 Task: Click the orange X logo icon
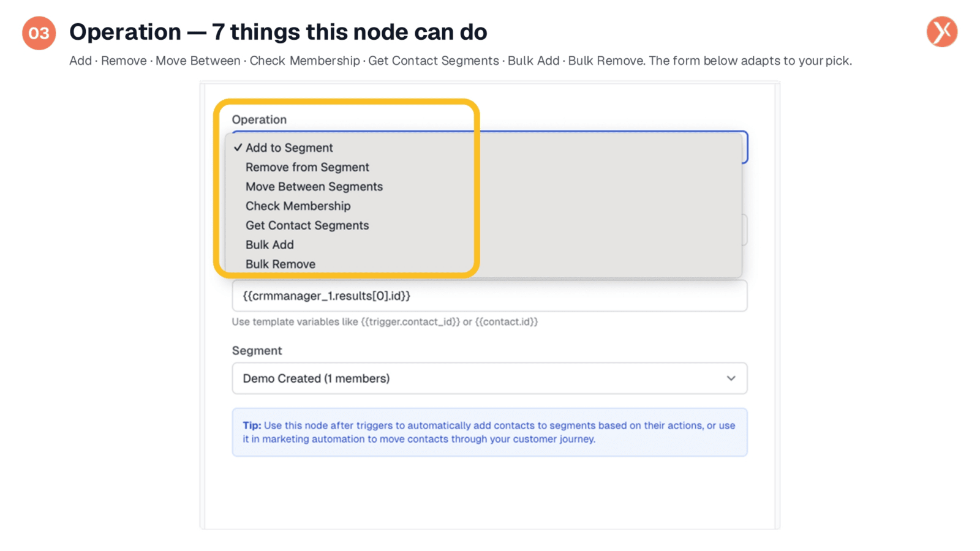click(941, 32)
